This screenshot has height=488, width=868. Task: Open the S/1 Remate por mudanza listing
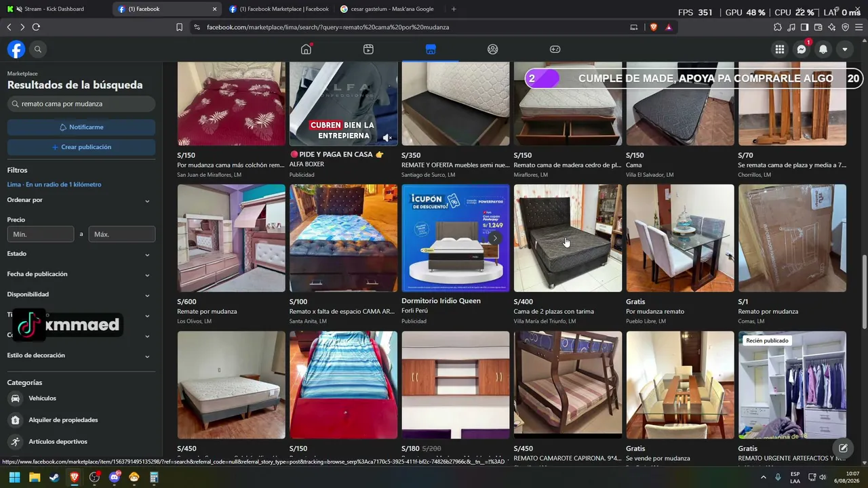point(792,255)
